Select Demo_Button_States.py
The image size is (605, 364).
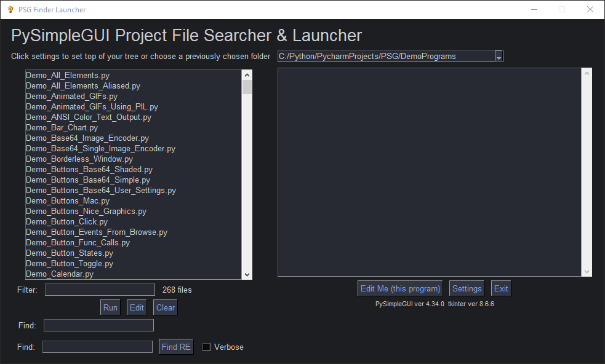[134, 253]
